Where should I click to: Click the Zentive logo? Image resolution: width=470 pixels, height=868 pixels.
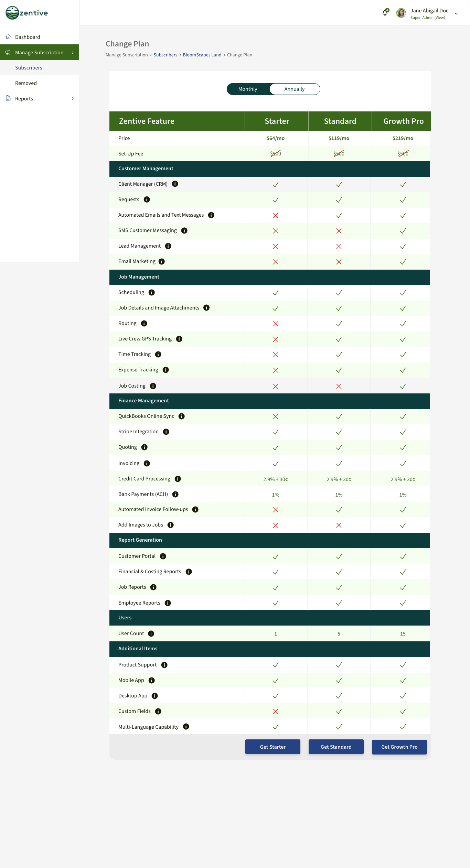[27, 13]
